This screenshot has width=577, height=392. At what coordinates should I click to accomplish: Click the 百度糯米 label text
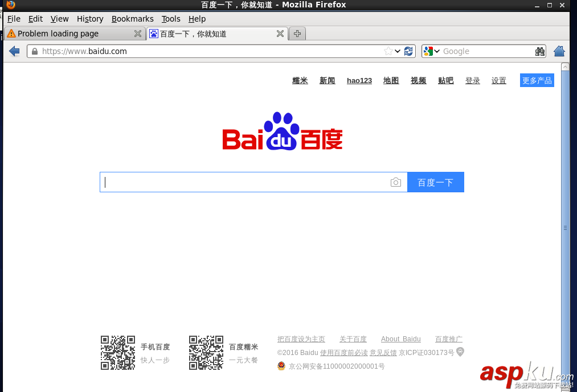[244, 347]
